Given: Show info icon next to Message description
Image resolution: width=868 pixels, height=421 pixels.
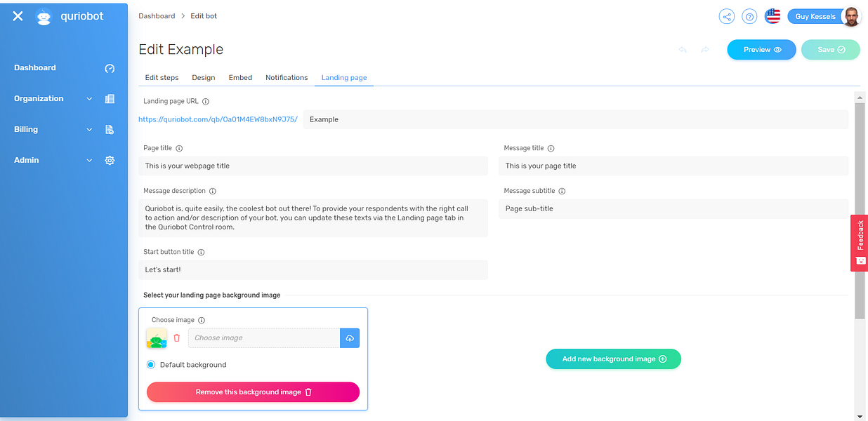Looking at the screenshot, I should coord(213,191).
